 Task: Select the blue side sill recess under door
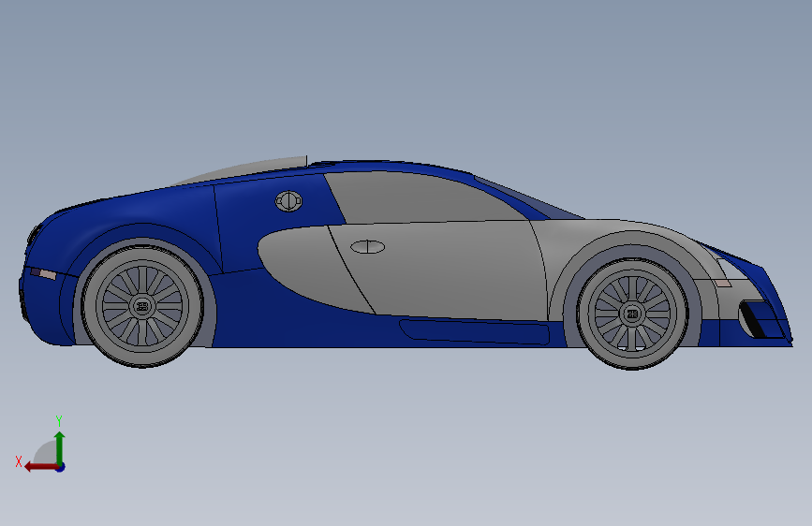[x=474, y=332]
